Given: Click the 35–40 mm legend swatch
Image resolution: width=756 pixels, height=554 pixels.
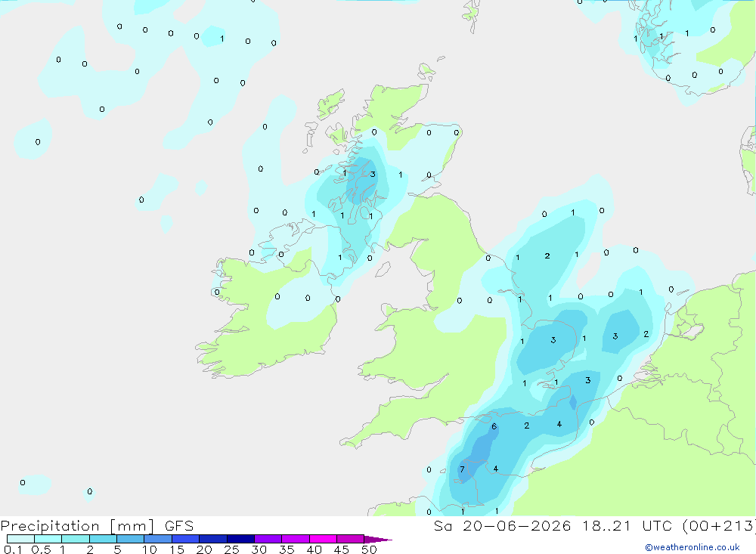Looking at the screenshot, I should pyautogui.click(x=295, y=539).
